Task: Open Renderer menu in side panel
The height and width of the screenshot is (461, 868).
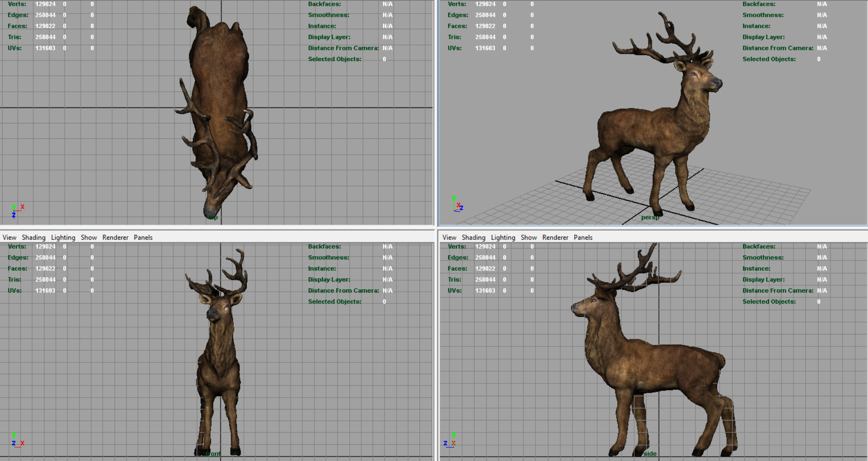Action: tap(555, 237)
